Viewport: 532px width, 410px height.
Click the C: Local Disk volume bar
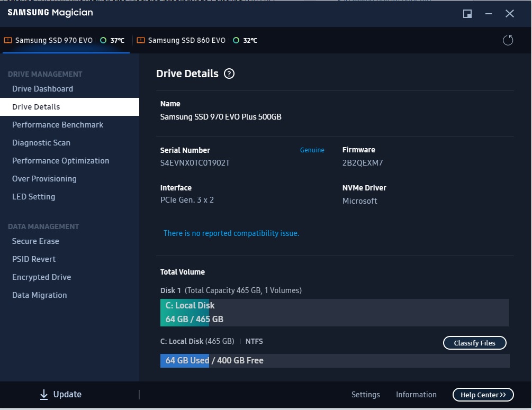tap(335, 313)
